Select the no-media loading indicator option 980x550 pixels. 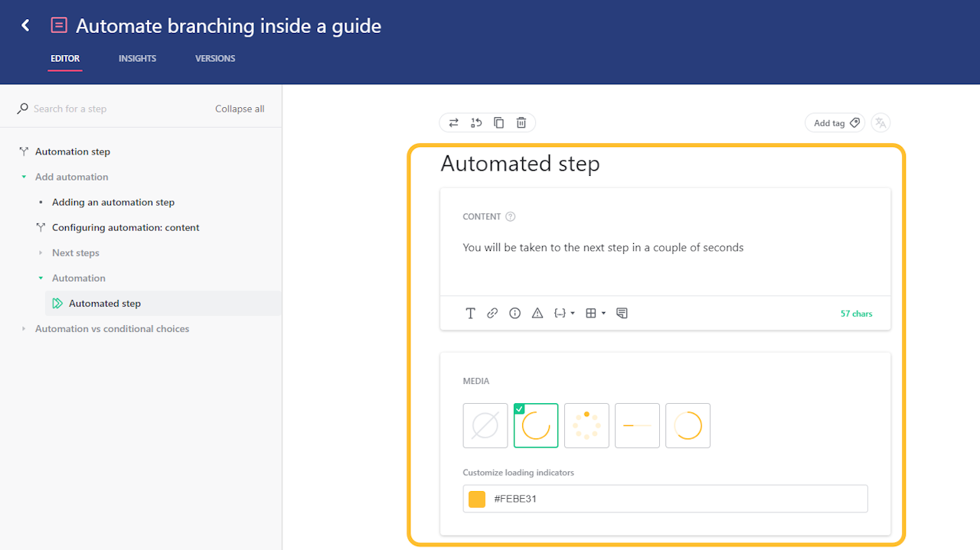[485, 425]
